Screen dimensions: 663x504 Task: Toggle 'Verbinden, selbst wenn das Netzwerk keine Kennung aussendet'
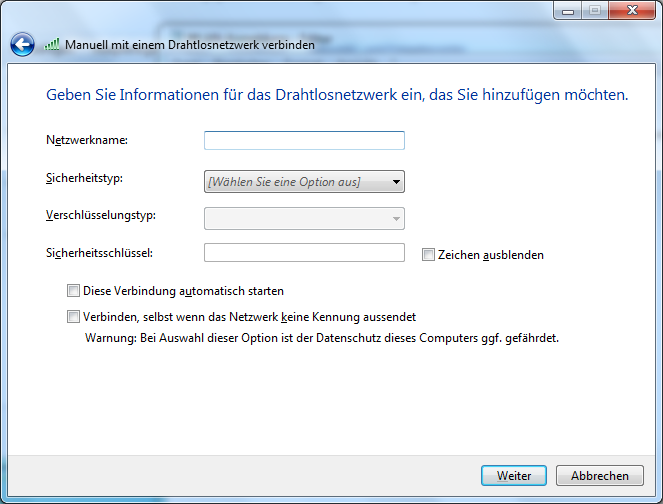[73, 317]
